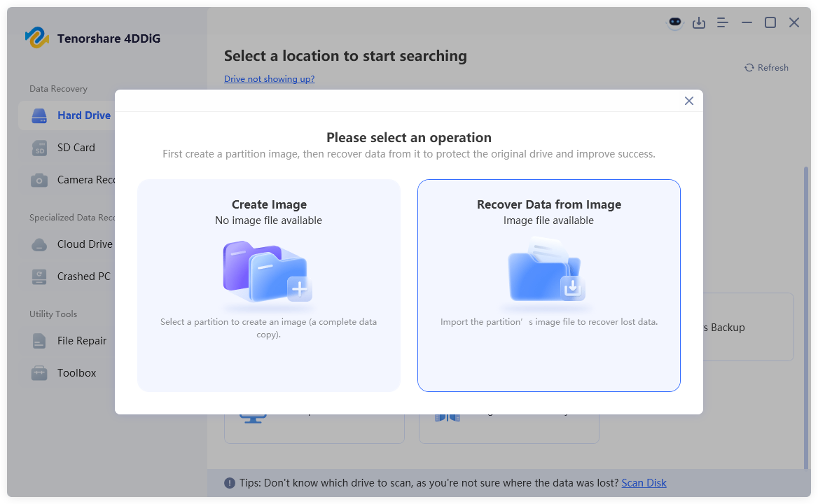Dismiss the operation selection dialog
This screenshot has width=818, height=504.
[688, 101]
